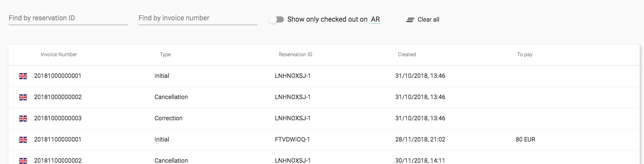Click UK flag icon for invoice 20181000000002
644x164 pixels.
pos(23,97)
